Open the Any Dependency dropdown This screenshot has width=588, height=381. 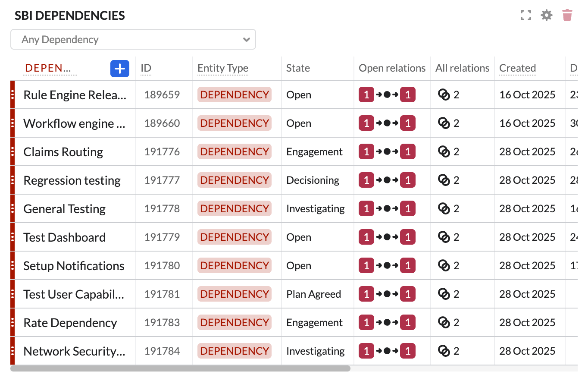133,40
